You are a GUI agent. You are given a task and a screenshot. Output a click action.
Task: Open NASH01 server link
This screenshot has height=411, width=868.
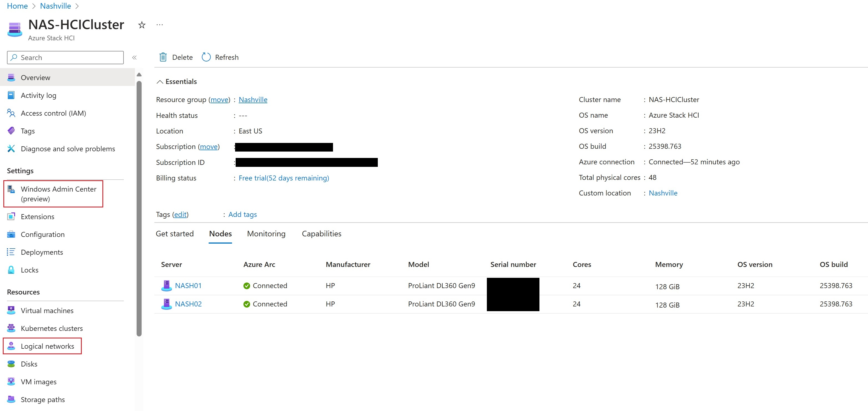click(188, 286)
